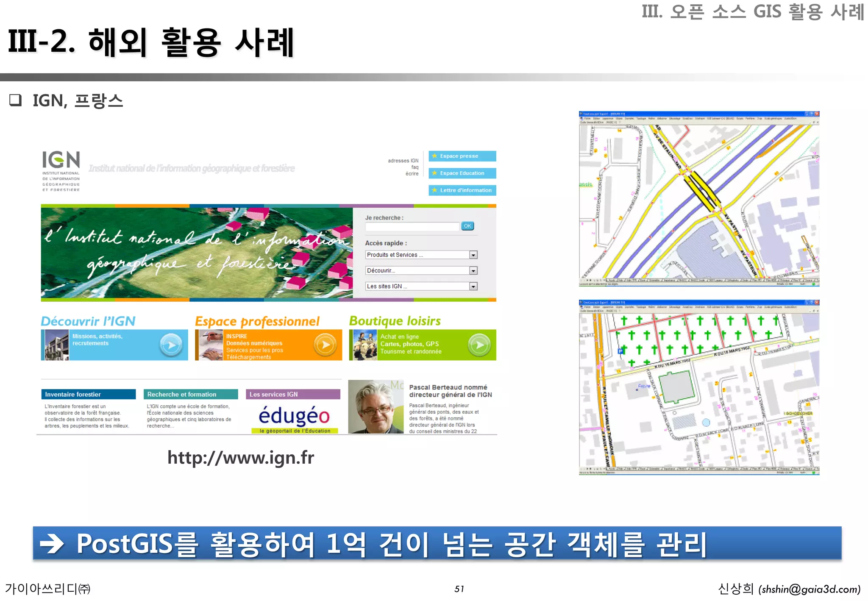Click the page number 51
The height and width of the screenshot is (601, 868).
click(459, 589)
